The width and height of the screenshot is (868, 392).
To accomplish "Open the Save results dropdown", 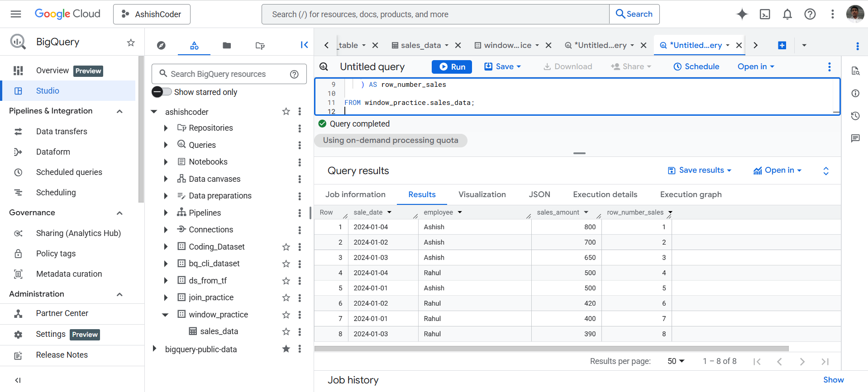I will [x=700, y=170].
